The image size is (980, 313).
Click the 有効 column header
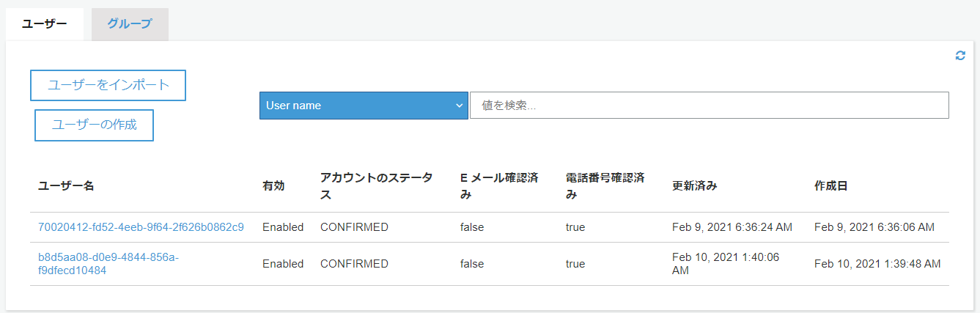[x=273, y=186]
